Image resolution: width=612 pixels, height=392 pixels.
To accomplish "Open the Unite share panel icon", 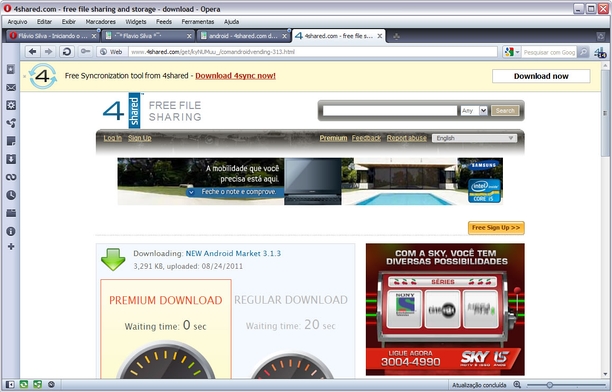I will click(x=11, y=123).
